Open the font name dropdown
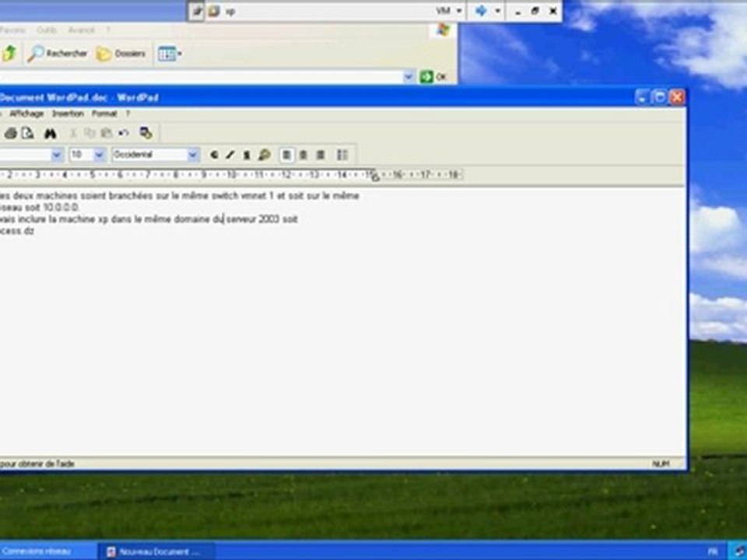This screenshot has height=560, width=747. coord(57,155)
